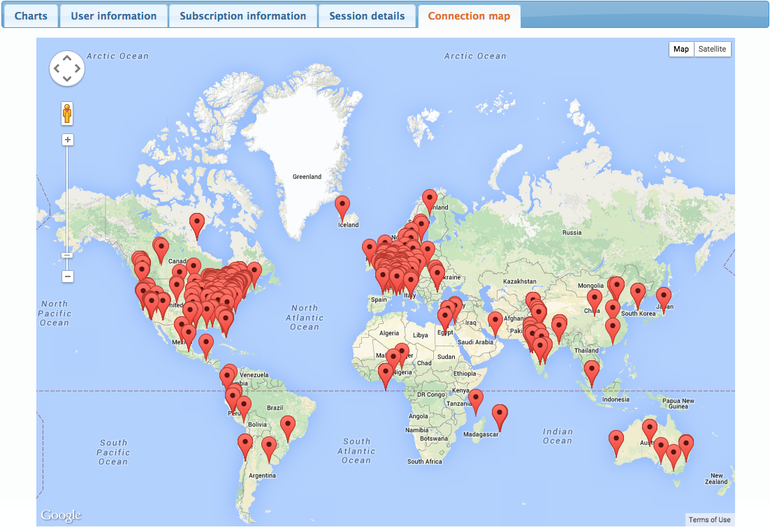Viewport: 770px width, 532px height.
Task: Zoom in with the plus button
Action: click(68, 140)
